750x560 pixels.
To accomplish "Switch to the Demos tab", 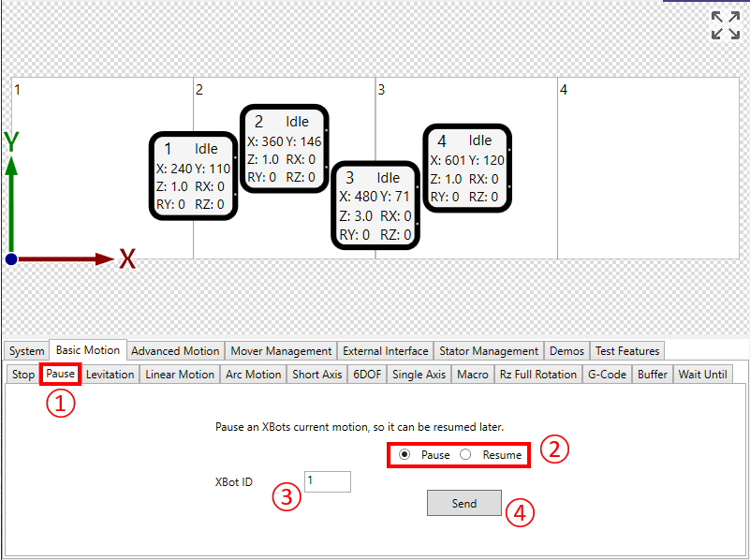I will [566, 351].
